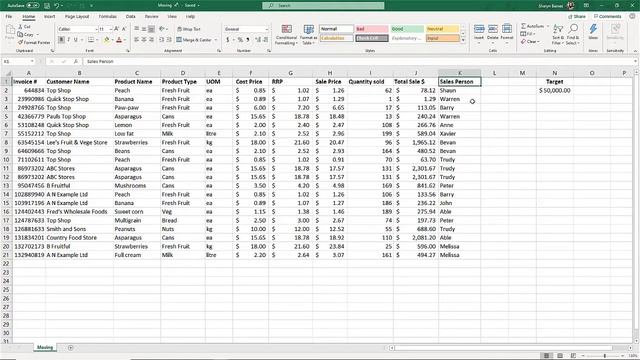
Task: Click the Orientation text rotation icon
Action: pyautogui.click(x=162, y=29)
